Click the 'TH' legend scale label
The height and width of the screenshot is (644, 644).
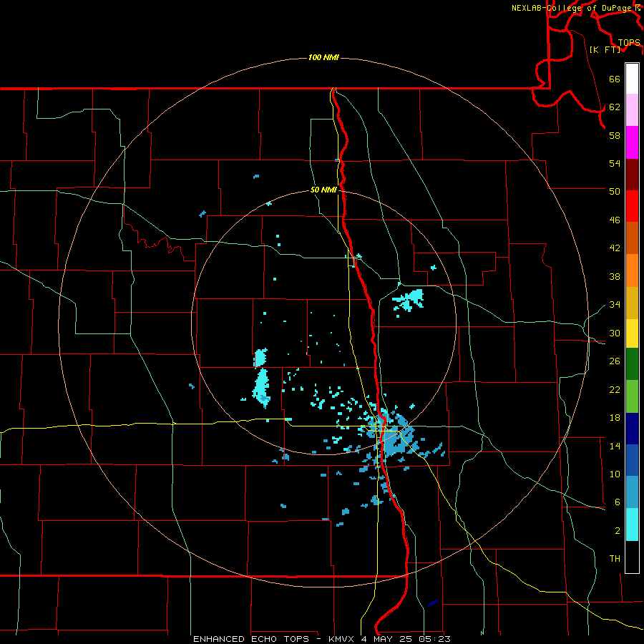615,558
